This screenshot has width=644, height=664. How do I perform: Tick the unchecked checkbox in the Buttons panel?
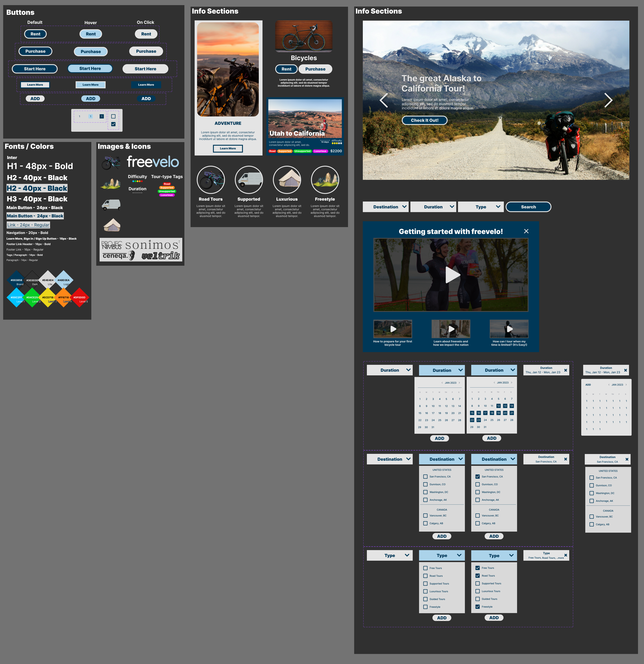coord(114,116)
